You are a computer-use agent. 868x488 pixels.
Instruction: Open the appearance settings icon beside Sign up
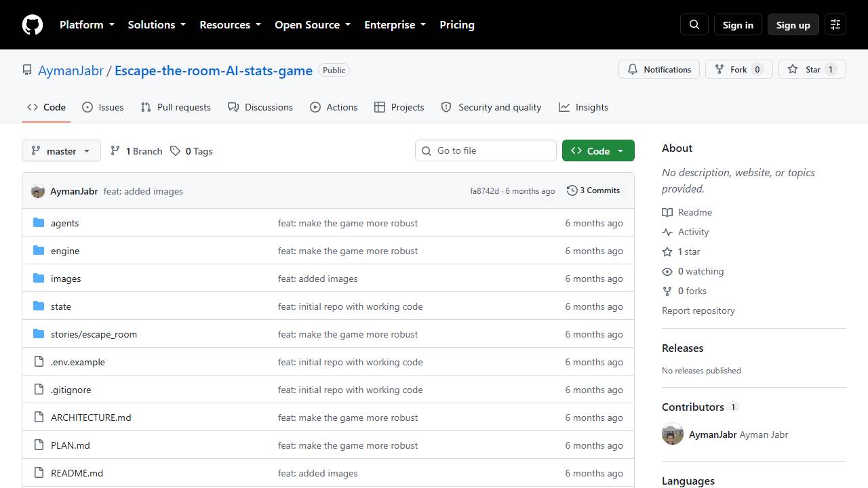pos(835,24)
